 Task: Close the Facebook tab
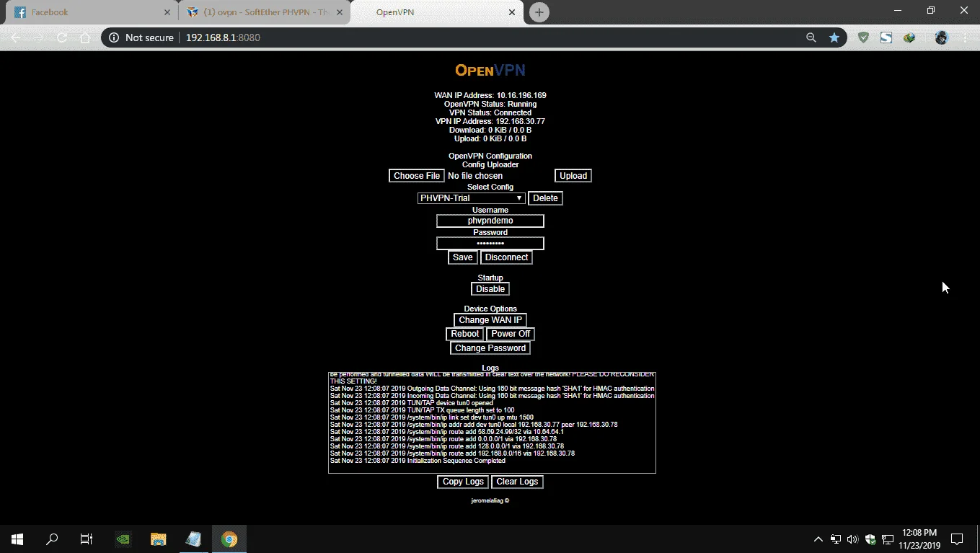(x=167, y=12)
